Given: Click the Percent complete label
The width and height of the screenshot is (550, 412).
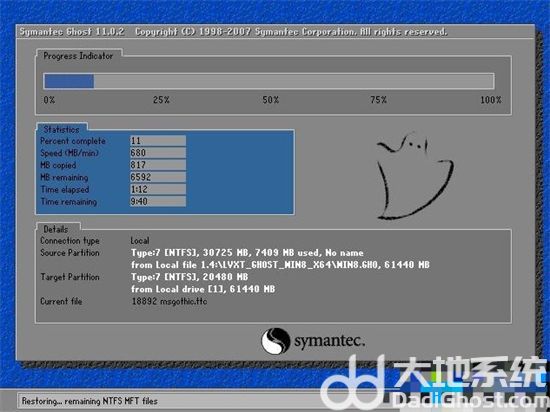Looking at the screenshot, I should [x=73, y=141].
